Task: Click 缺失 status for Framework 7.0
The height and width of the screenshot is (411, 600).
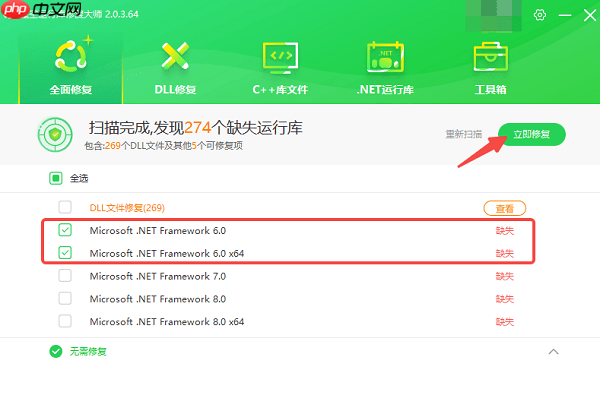Action: pos(505,276)
